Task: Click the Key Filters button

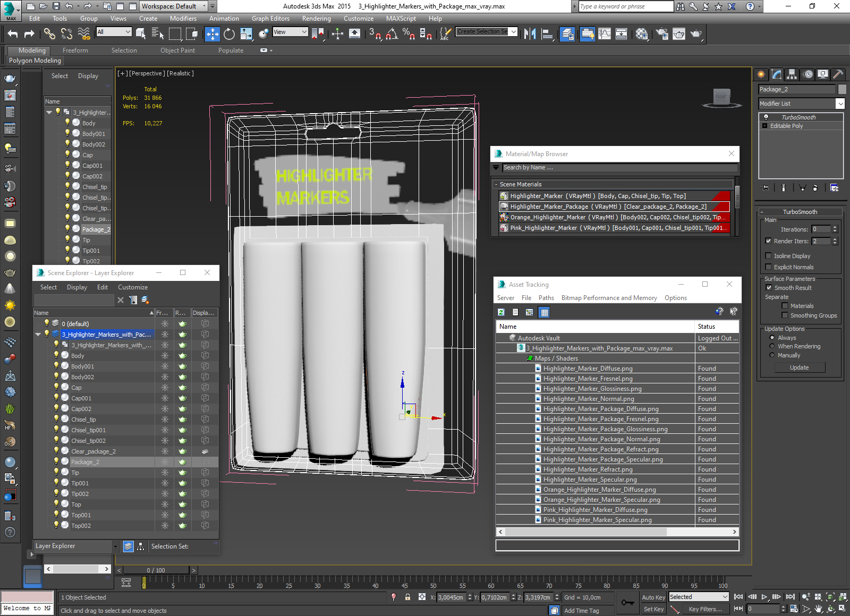Action: click(x=705, y=609)
